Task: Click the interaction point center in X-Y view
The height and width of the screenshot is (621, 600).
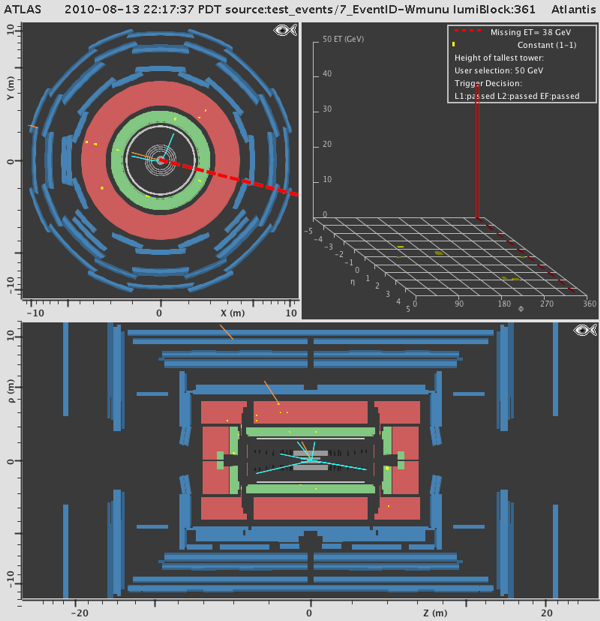Action: coord(160,160)
